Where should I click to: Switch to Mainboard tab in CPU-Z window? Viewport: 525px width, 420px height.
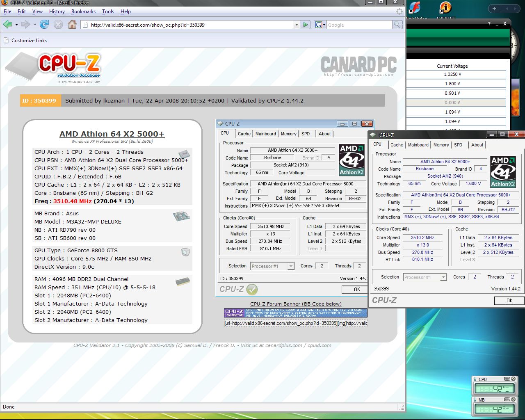click(x=418, y=145)
